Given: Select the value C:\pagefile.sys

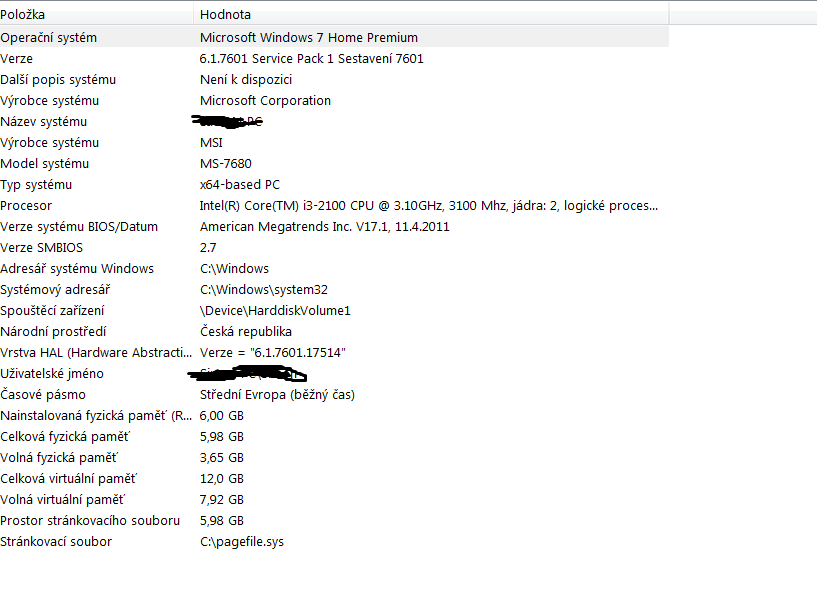Looking at the screenshot, I should point(242,542).
